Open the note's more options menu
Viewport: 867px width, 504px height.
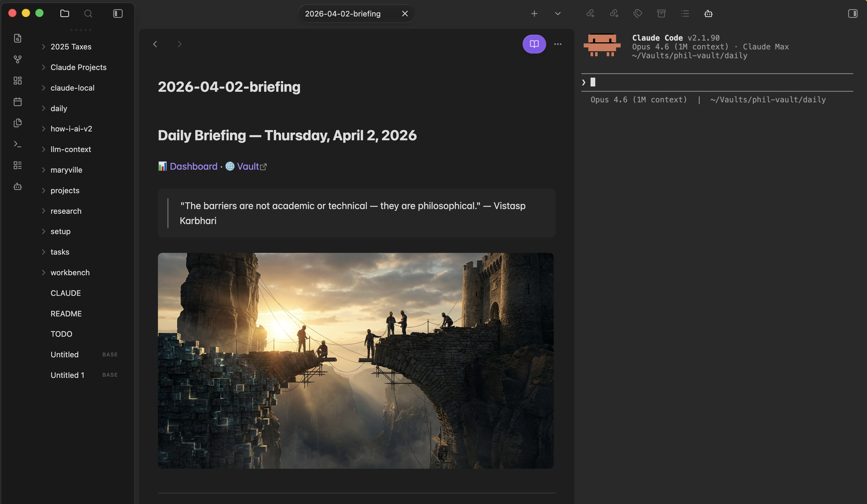[558, 44]
